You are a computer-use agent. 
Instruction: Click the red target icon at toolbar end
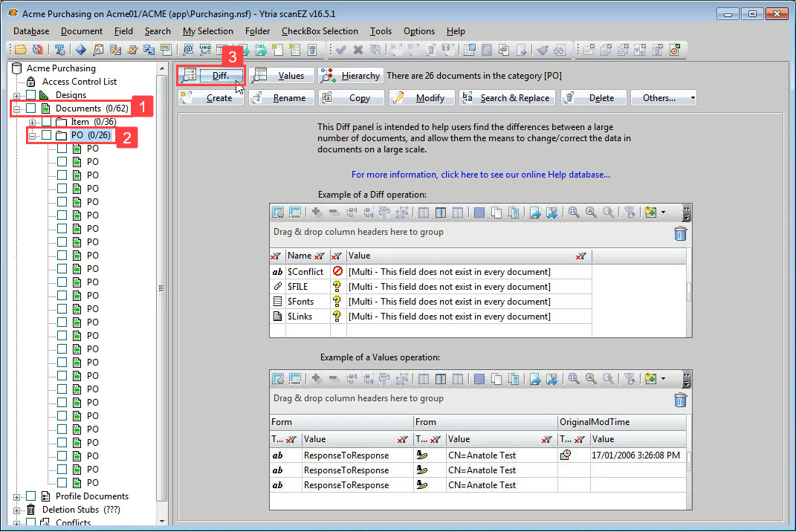click(675, 50)
